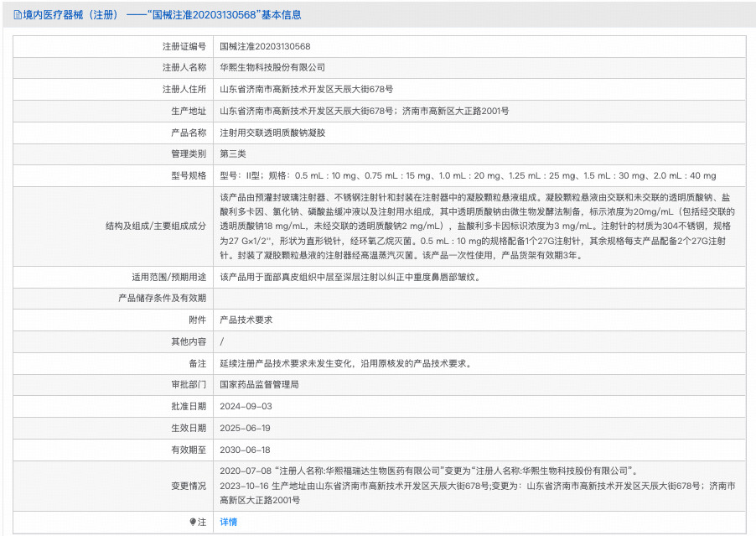Click the effective date 2025-06-19
Screen dimensions: 756x536
245,428
